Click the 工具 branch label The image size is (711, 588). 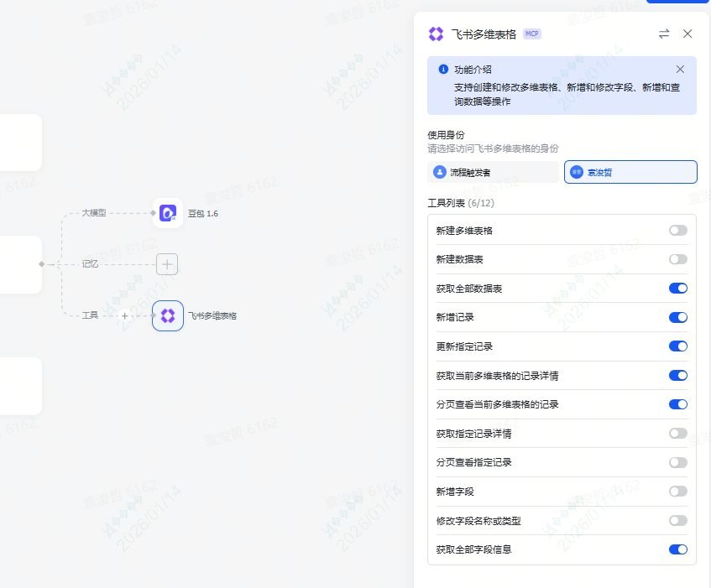[x=90, y=315]
